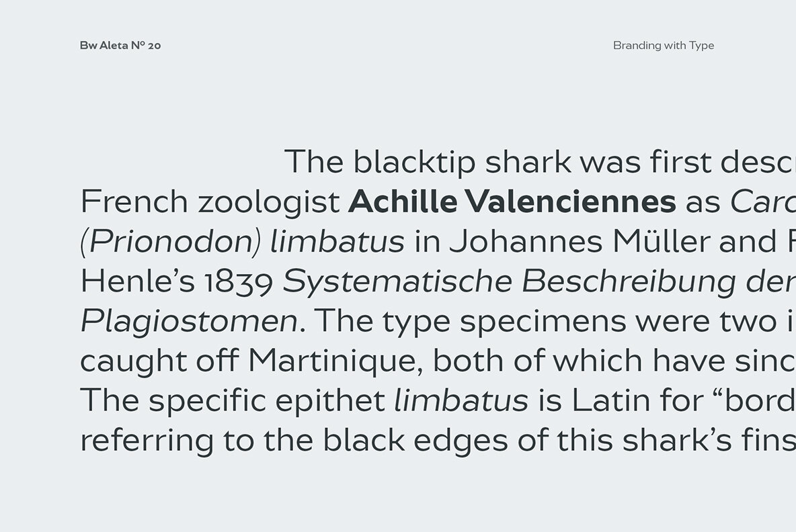Click the word 'French' at line start
The image size is (796, 532).
134,202
